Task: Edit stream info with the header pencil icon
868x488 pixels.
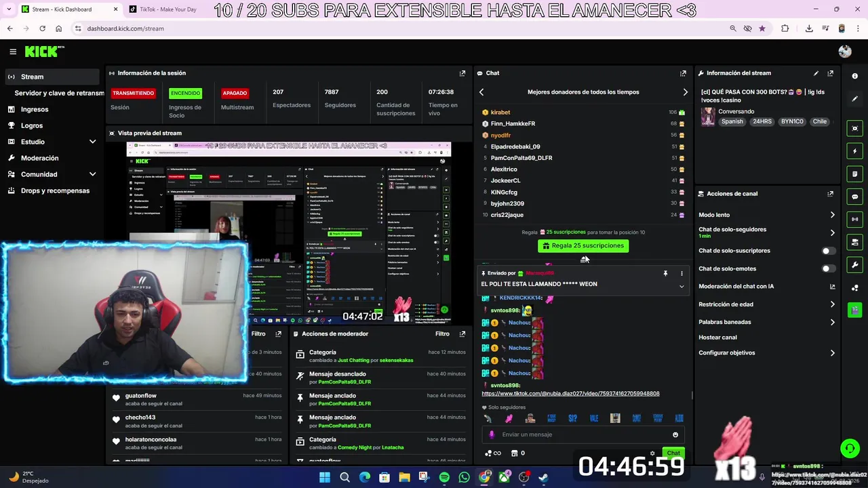Action: pyautogui.click(x=816, y=73)
